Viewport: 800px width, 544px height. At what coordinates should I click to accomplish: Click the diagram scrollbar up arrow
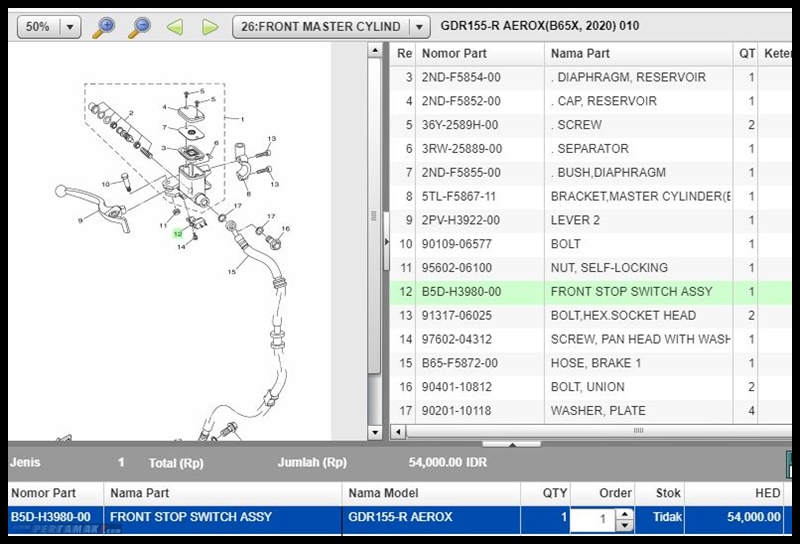click(375, 50)
